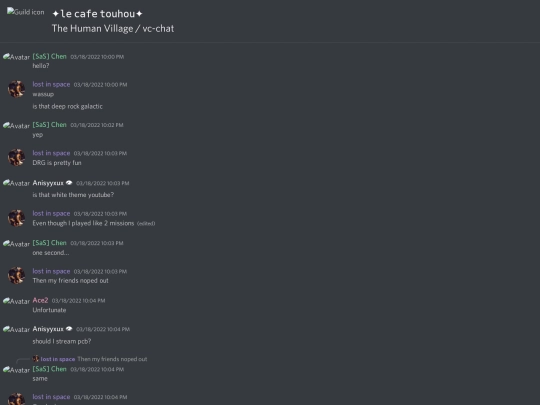The height and width of the screenshot is (405, 540).
Task: Click the '✦le cafe touhou✦' server title
Action: (97, 14)
